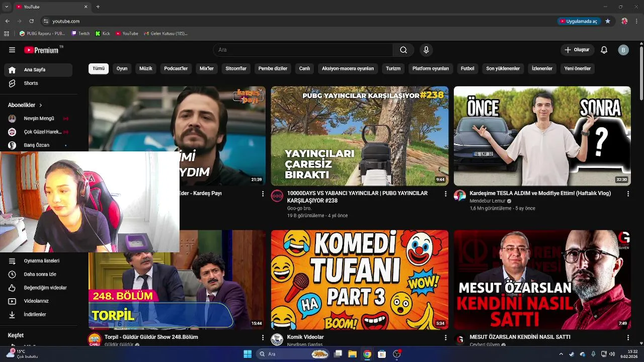Select the Müzik filter chip
The image size is (644, 362).
coord(146,68)
